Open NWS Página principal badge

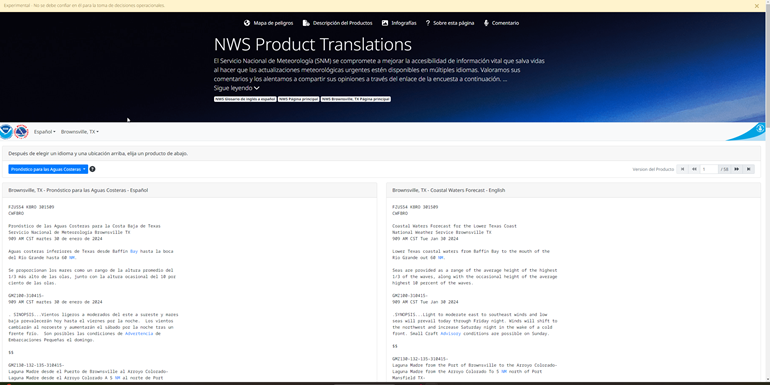299,99
